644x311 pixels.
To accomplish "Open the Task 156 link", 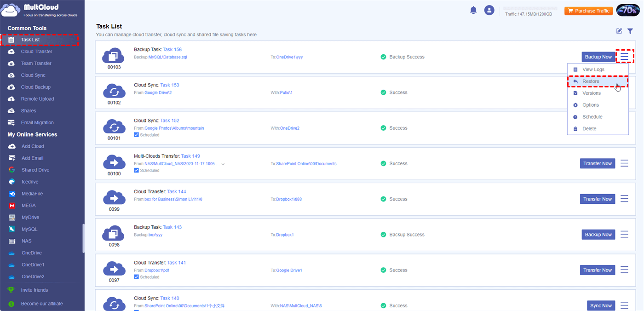I will point(172,50).
